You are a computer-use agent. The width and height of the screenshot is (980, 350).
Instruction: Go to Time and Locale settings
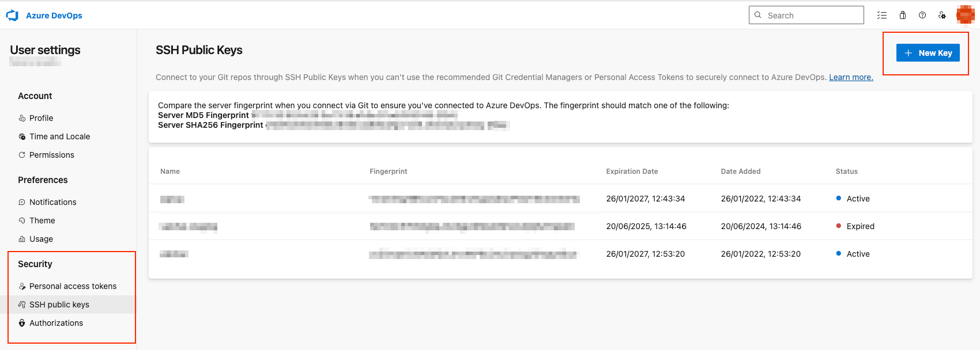(x=59, y=136)
